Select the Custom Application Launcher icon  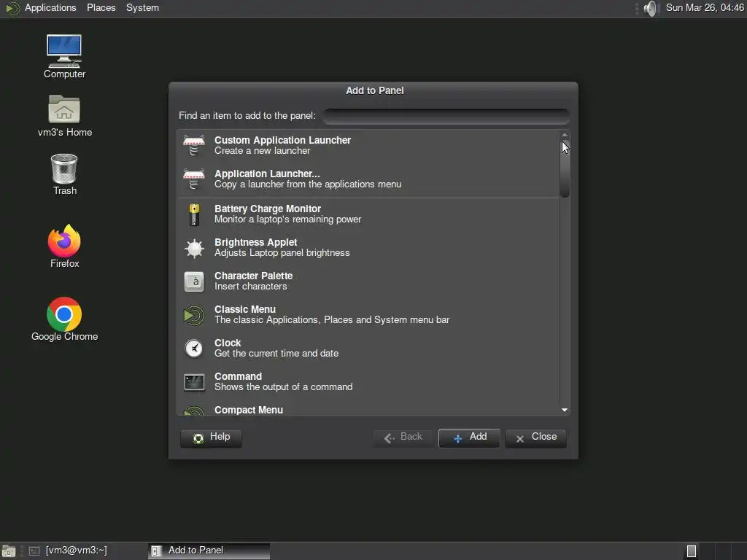point(194,145)
